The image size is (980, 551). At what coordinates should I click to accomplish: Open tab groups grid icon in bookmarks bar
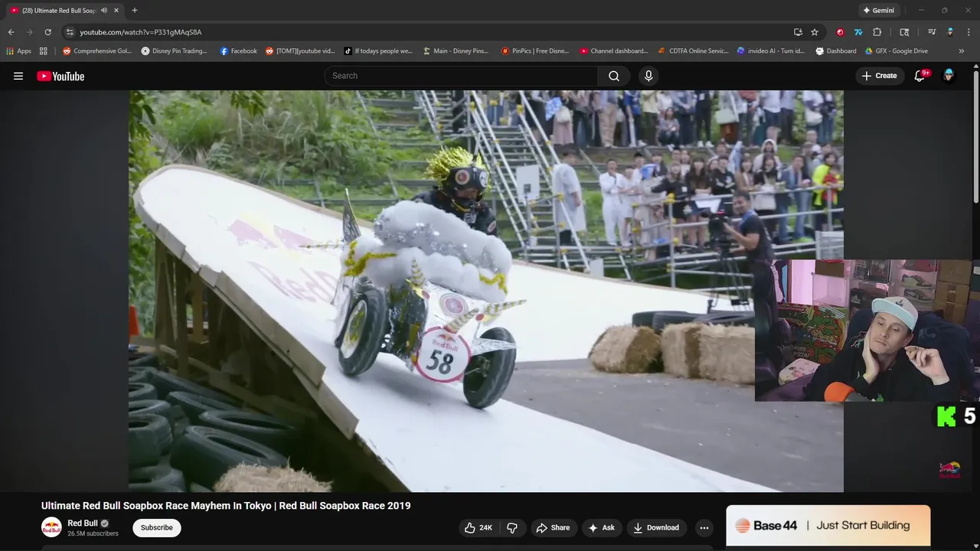[x=44, y=51]
